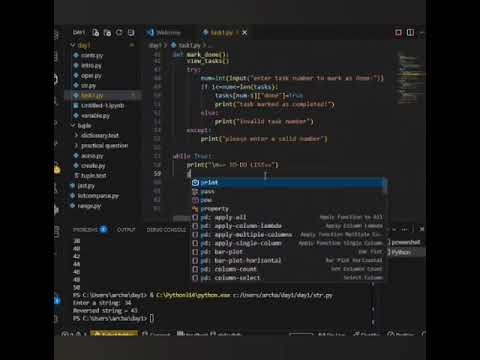This screenshot has width=480, height=360.
Task: Open the tuple.test file
Action: point(93,176)
